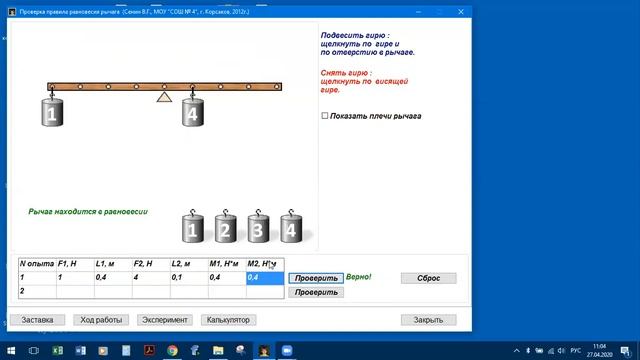This screenshot has width=640, height=360.
Task: Open the volume tray icon
Action: click(561, 351)
